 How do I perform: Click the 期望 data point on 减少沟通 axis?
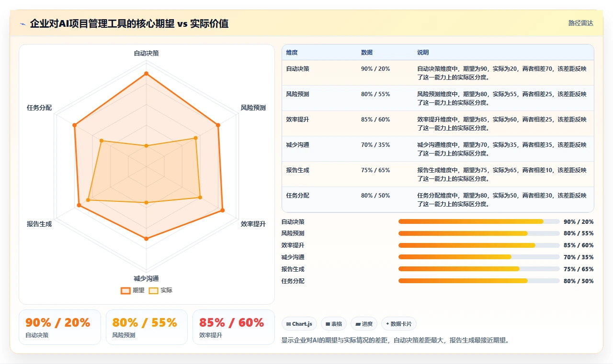pos(147,238)
